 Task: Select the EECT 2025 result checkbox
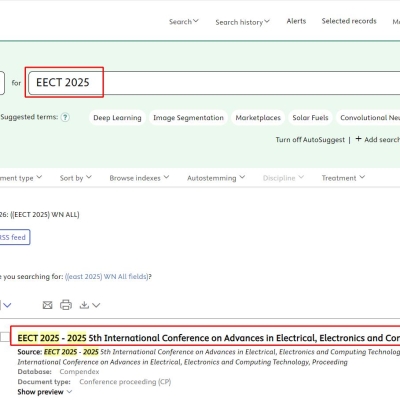5,337
